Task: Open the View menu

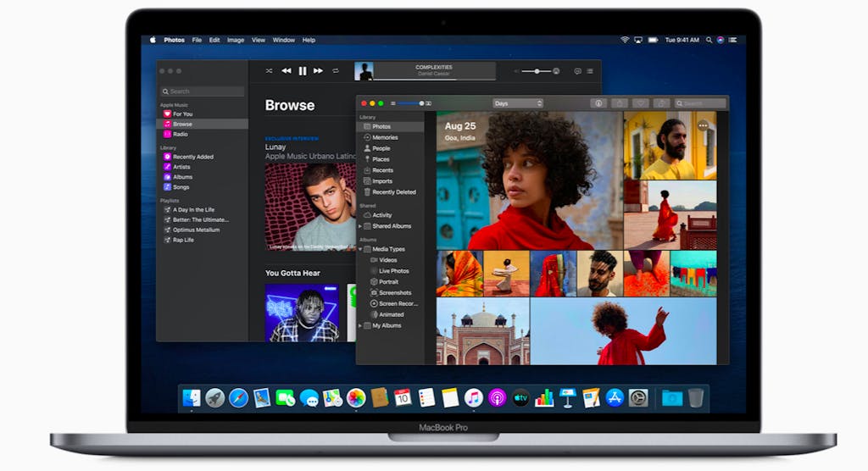Action: pos(259,40)
